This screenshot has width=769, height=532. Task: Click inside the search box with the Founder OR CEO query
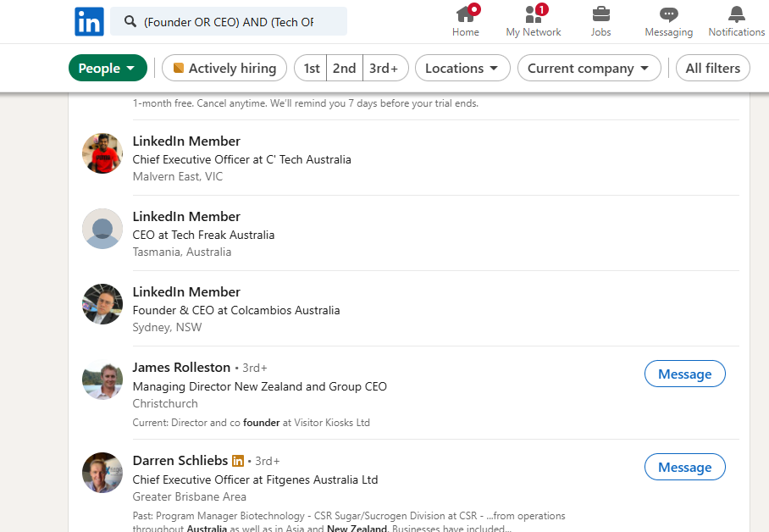tap(229, 21)
